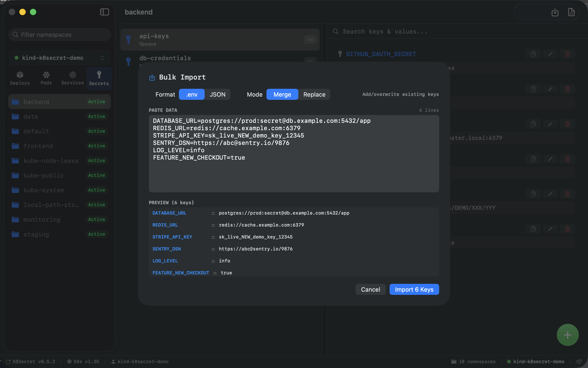This screenshot has width=588, height=368.
Task: Click the DATABASE_URL preview key
Action: [x=169, y=213]
